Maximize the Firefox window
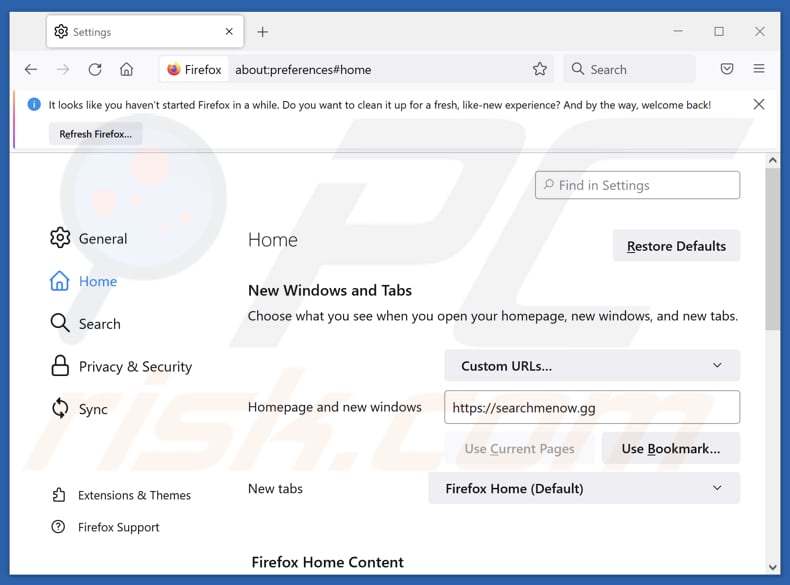The width and height of the screenshot is (790, 585). tap(719, 31)
